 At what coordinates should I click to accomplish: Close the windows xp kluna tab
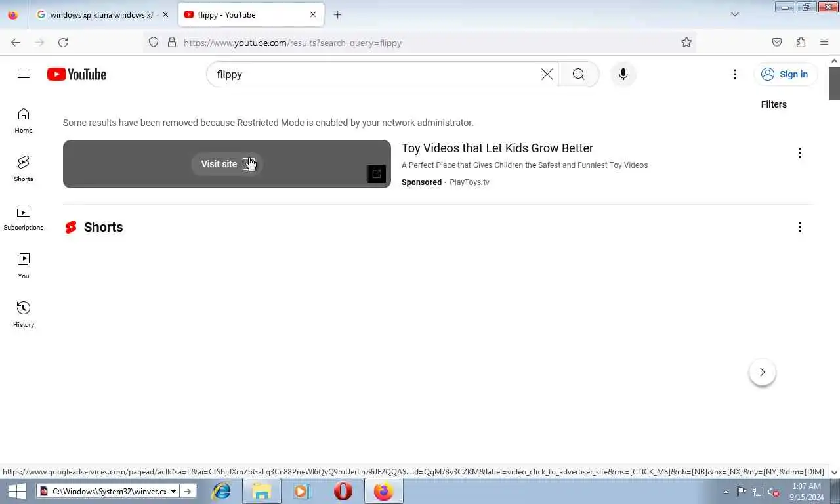click(165, 14)
